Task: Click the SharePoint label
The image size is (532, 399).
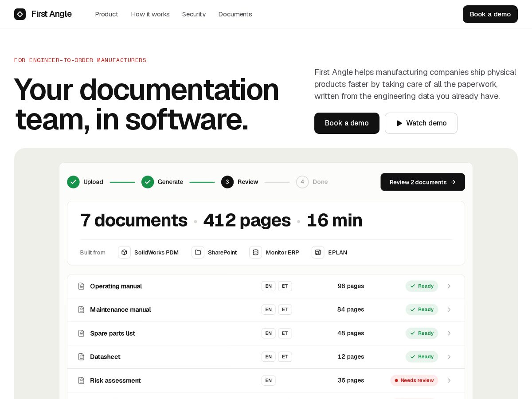Action: point(223,252)
